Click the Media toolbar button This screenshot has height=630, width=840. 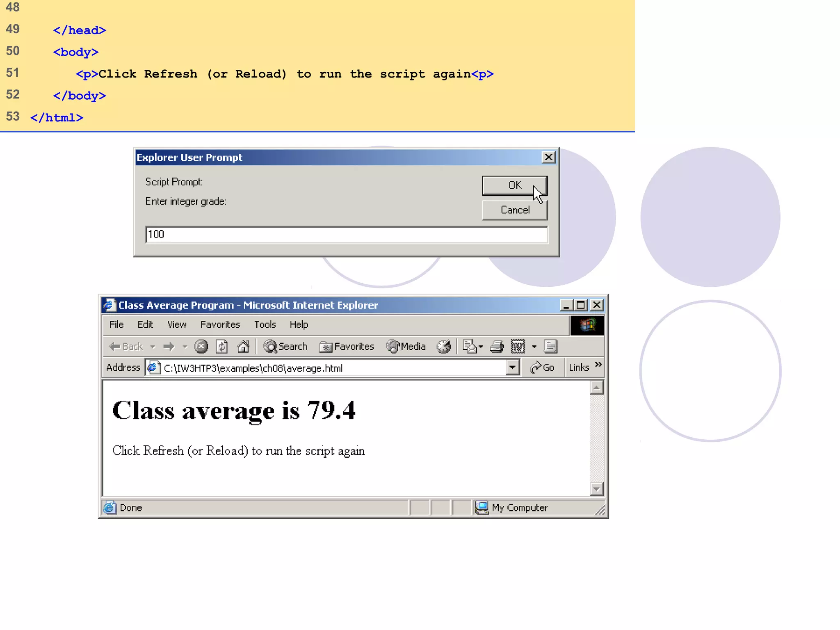406,347
